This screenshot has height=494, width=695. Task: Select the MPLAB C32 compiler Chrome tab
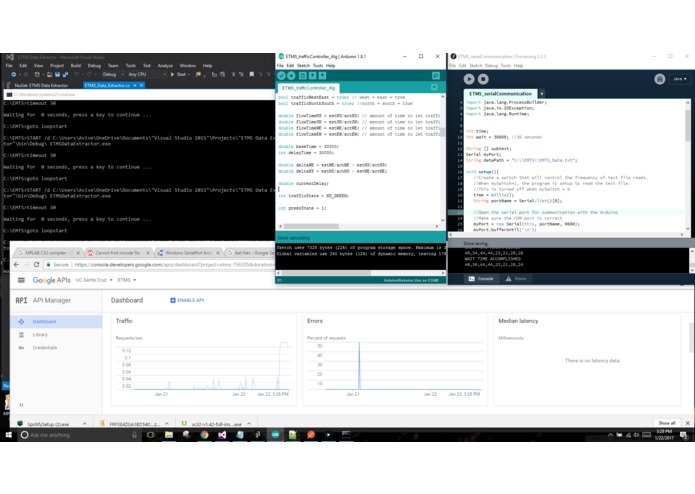pos(48,253)
